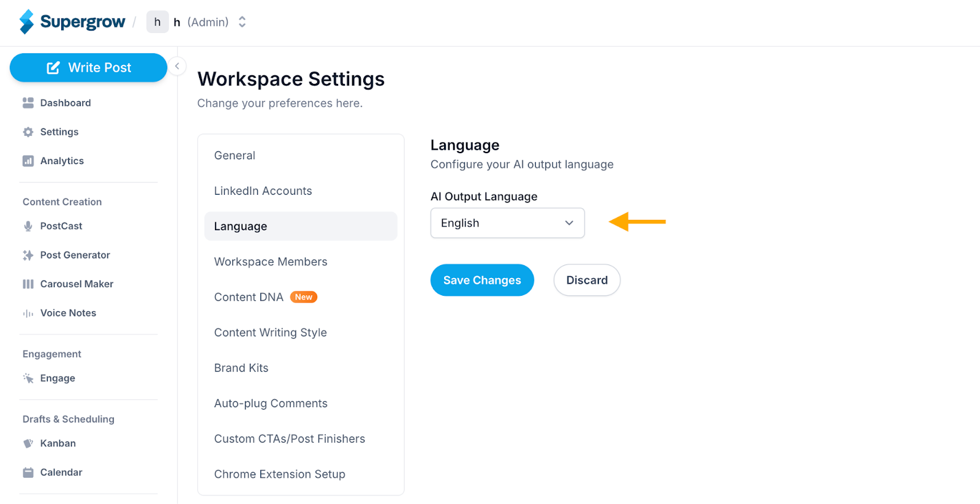
Task: Click the PostCast microphone icon
Action: pyautogui.click(x=28, y=226)
